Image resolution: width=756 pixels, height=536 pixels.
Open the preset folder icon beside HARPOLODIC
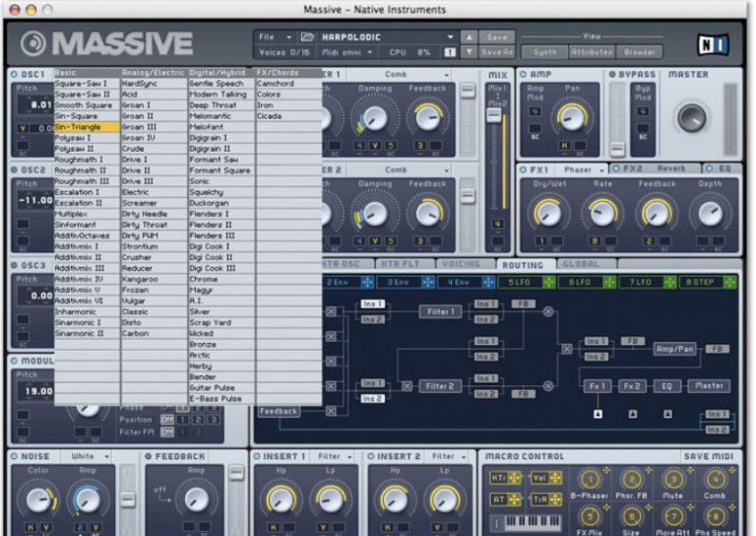click(x=307, y=37)
